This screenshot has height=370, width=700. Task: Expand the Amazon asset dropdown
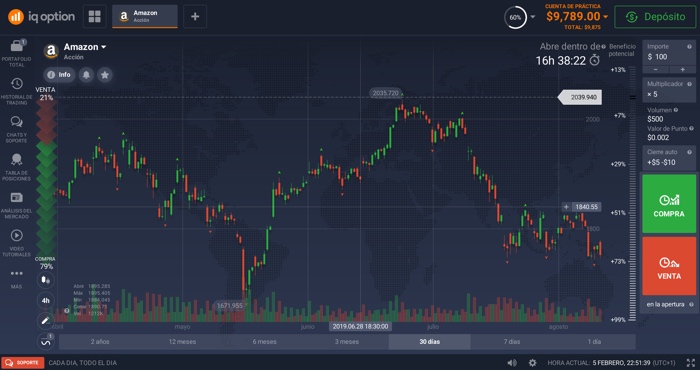click(x=104, y=47)
